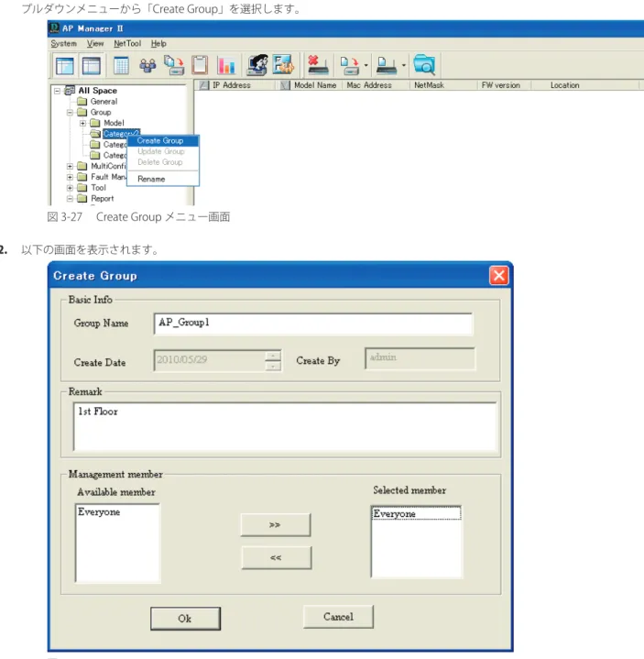
Task: Select the All Space root label
Action: pos(97,91)
